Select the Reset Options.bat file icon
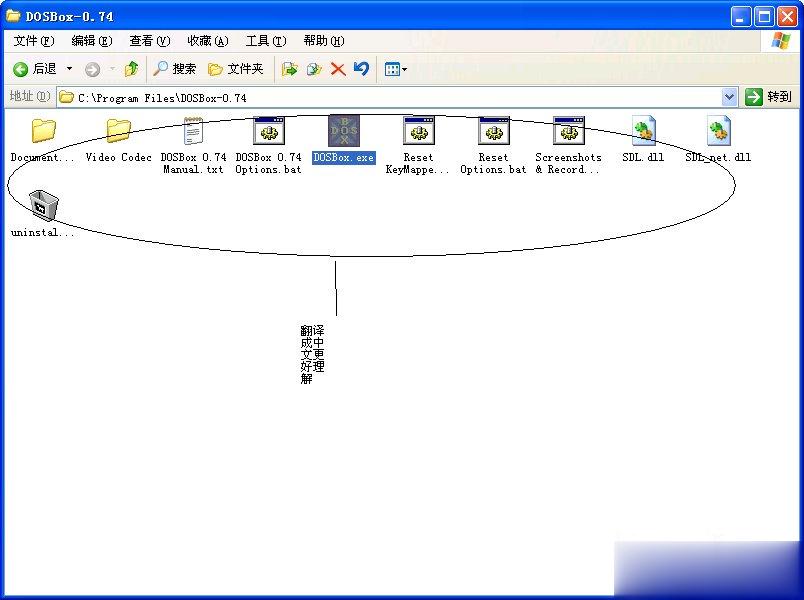The image size is (804, 600). point(493,132)
